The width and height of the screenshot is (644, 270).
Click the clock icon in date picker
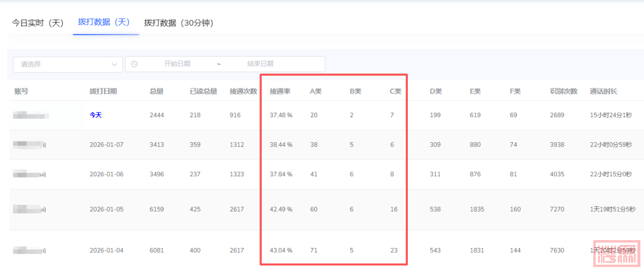click(134, 64)
